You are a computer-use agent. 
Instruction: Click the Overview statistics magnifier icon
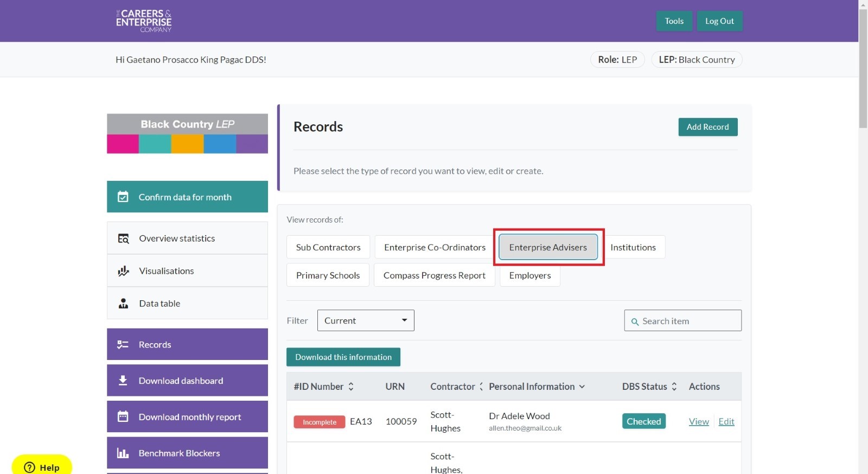click(x=123, y=238)
